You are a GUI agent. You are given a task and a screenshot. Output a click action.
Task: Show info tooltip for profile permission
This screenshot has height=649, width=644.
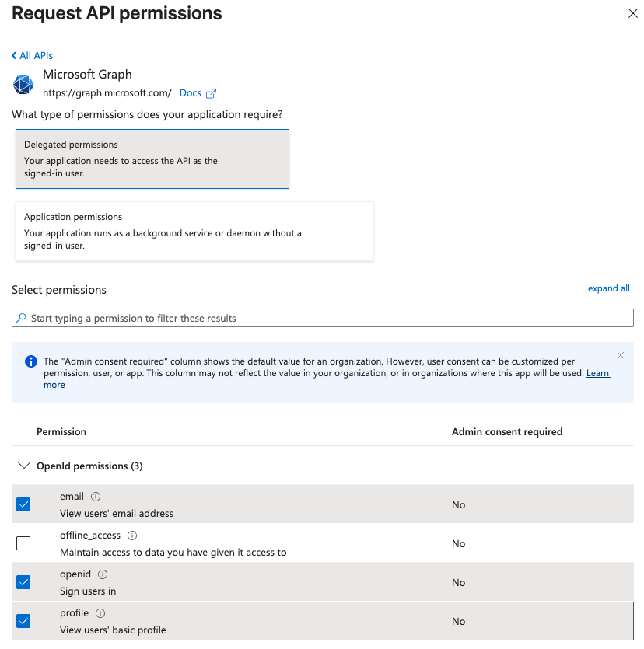coord(100,613)
